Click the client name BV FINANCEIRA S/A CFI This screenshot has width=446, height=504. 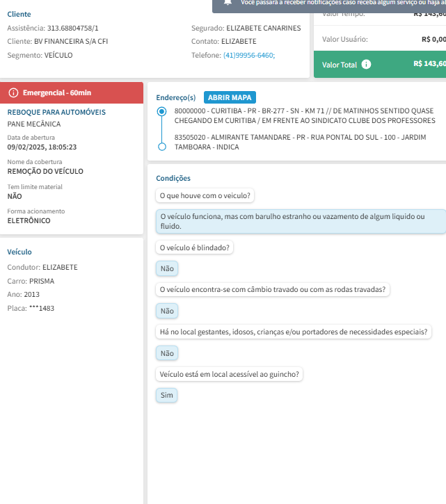tap(71, 42)
